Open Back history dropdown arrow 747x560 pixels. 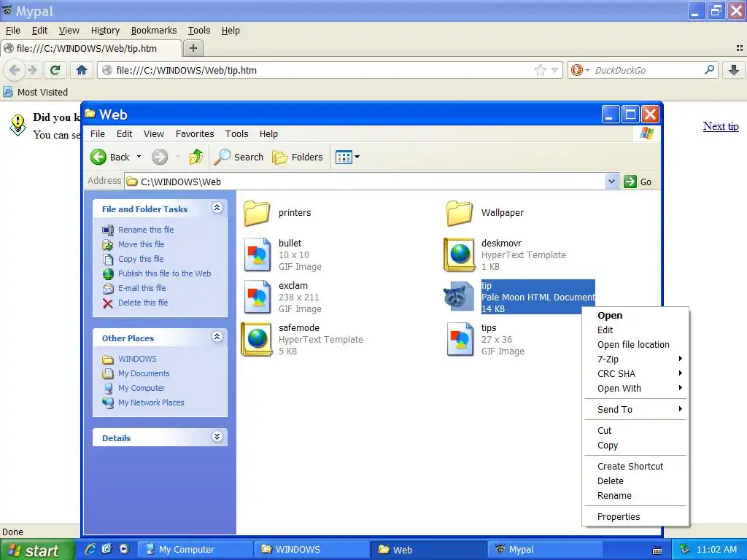(139, 157)
